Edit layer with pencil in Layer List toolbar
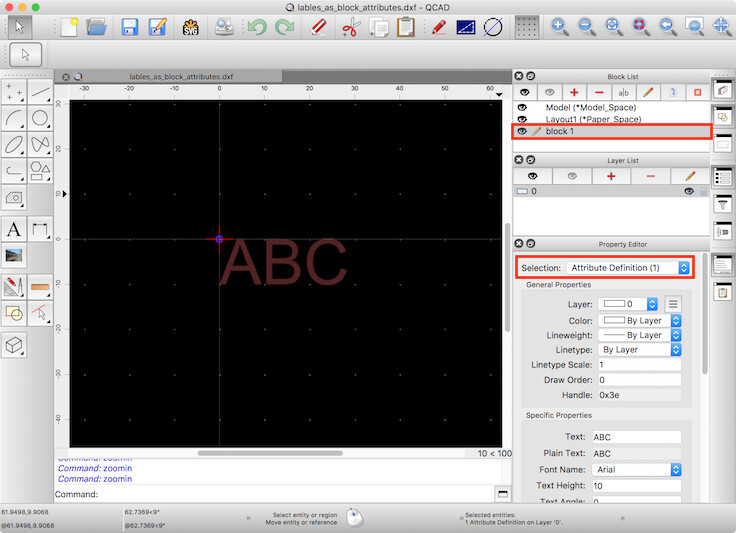This screenshot has width=736, height=533. 690,176
